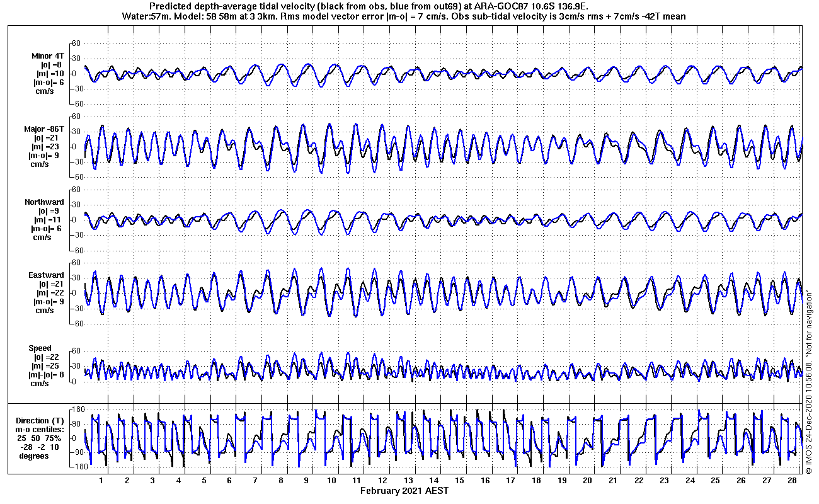Viewport: 819px width, 504px height.
Task: Click the 'degrees' unit label
Action: pos(34,456)
